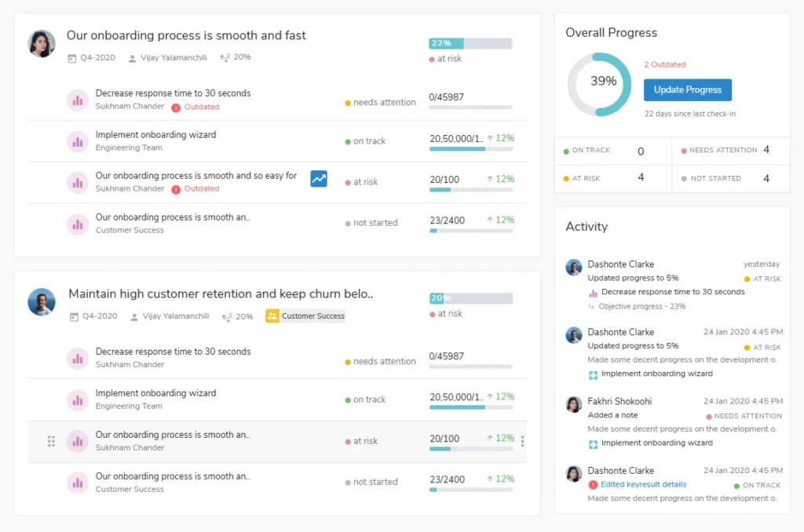The image size is (804, 532).
Task: Open the three-dot menu on the highlighted row
Action: [x=523, y=441]
